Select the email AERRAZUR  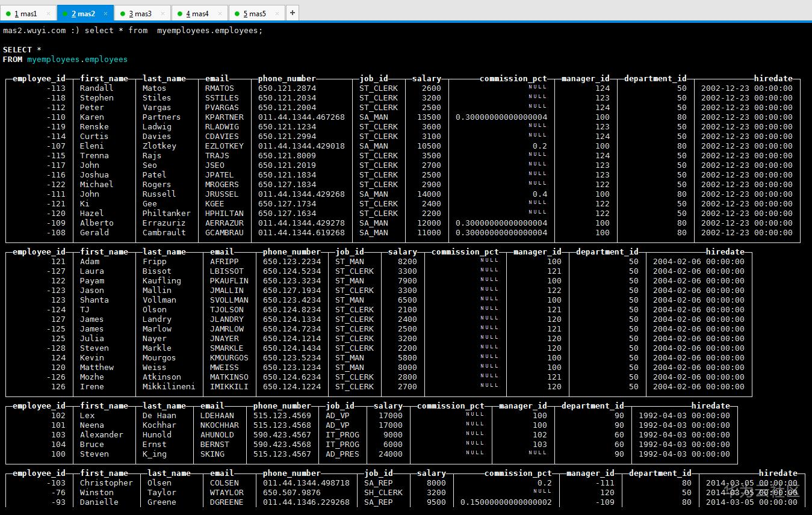225,223
